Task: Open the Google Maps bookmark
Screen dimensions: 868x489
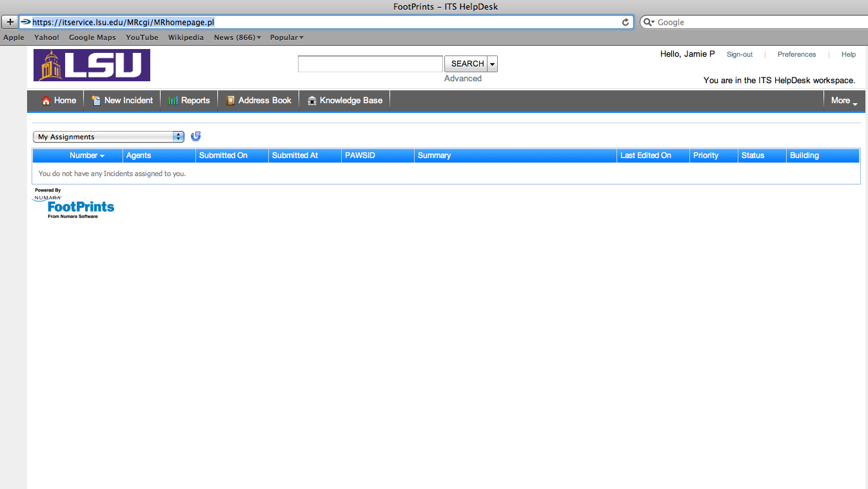Action: pos(92,37)
